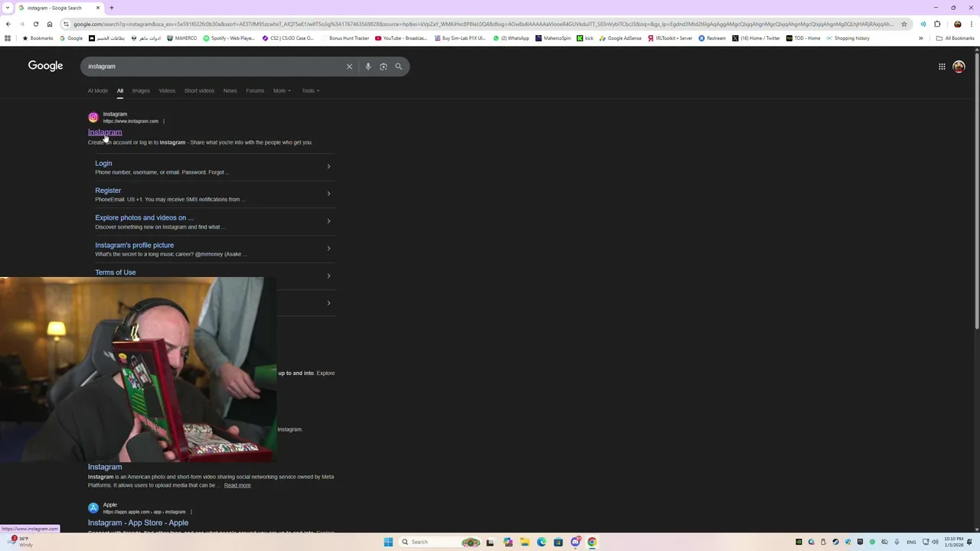The width and height of the screenshot is (980, 551).
Task: Open the Shopping history bookmark
Action: [x=848, y=38]
